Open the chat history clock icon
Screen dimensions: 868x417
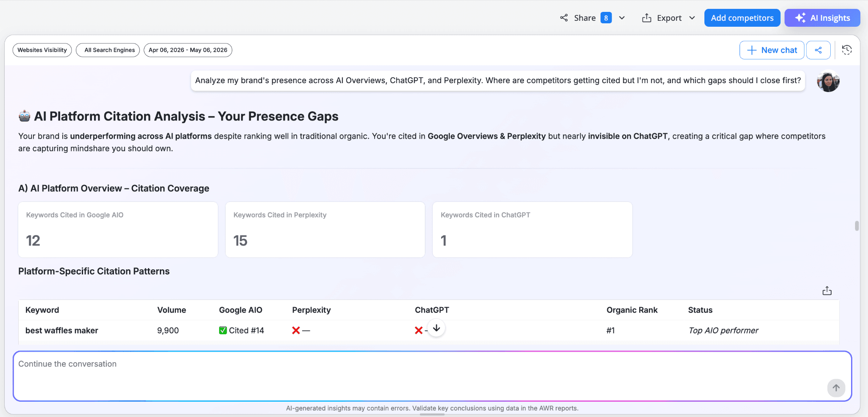click(847, 50)
